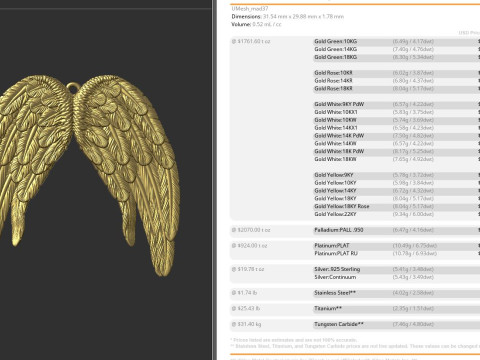This screenshot has height=360, width=480.
Task: Select the Gold Yellow:18KY row
Action: click(x=397, y=198)
